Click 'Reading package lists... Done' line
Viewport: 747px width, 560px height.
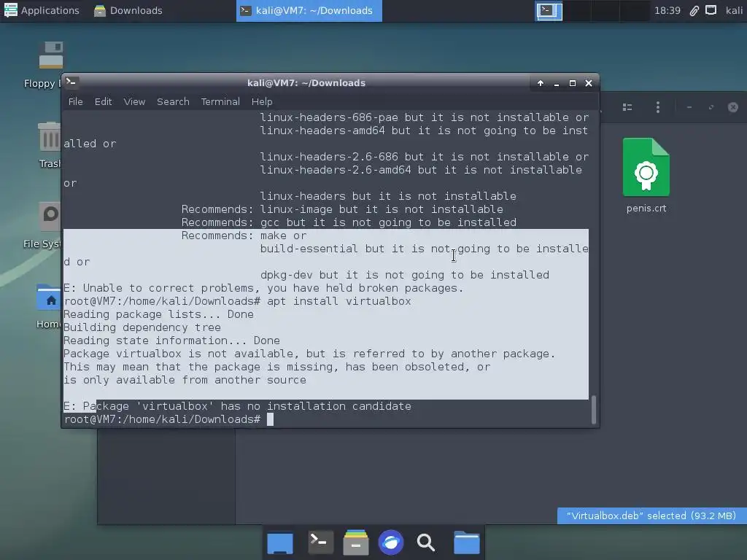click(x=158, y=314)
